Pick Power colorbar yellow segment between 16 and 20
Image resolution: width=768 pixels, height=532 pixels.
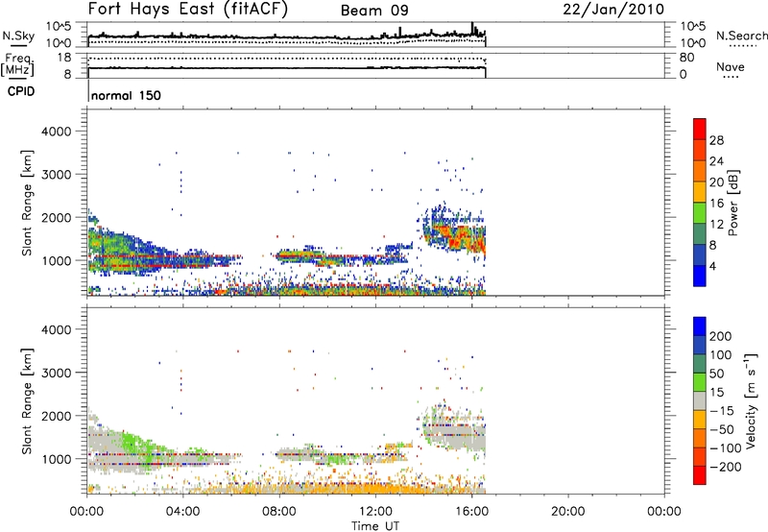coord(700,191)
